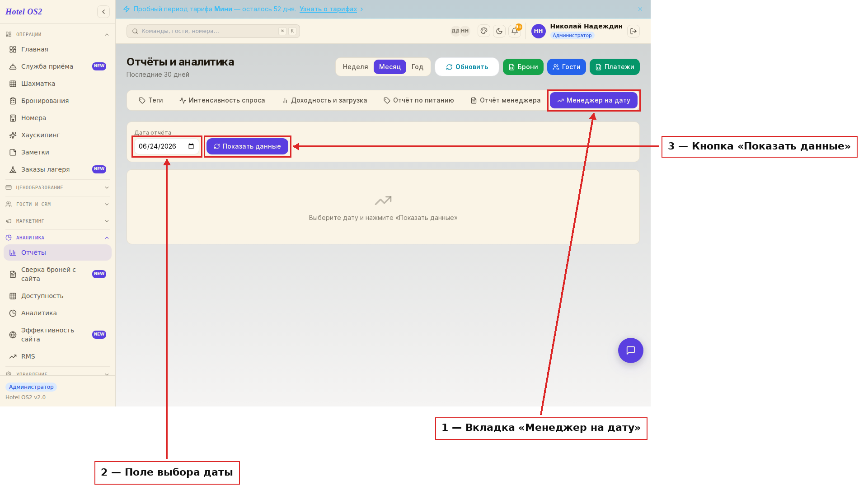The width and height of the screenshot is (868, 495).
Task: Click the Показать данные button
Action: coord(247,146)
